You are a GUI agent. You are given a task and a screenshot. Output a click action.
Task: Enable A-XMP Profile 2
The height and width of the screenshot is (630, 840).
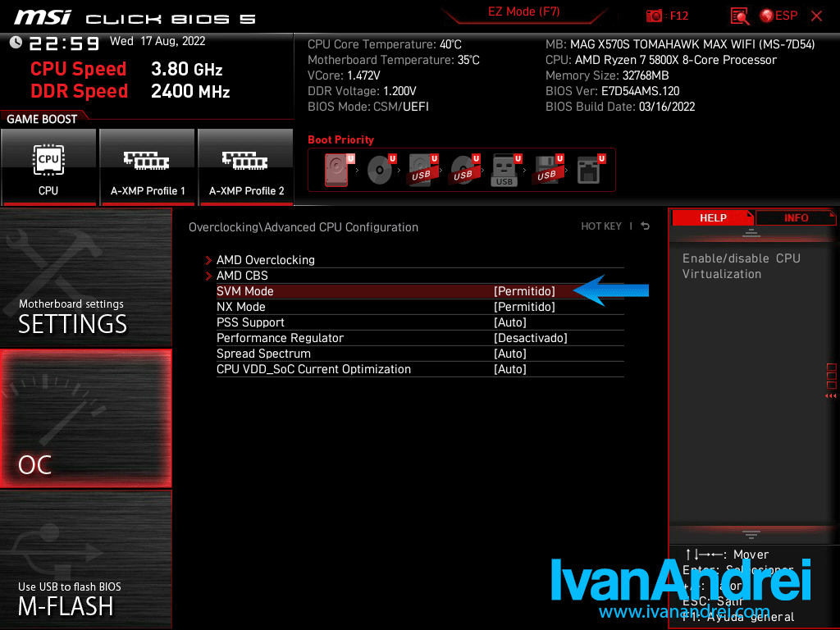[x=246, y=167]
